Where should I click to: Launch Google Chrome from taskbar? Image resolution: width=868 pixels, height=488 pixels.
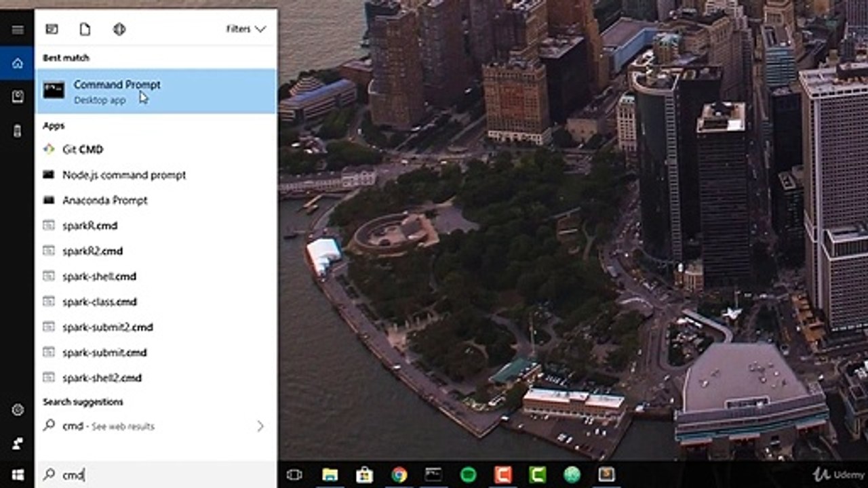coord(399,475)
